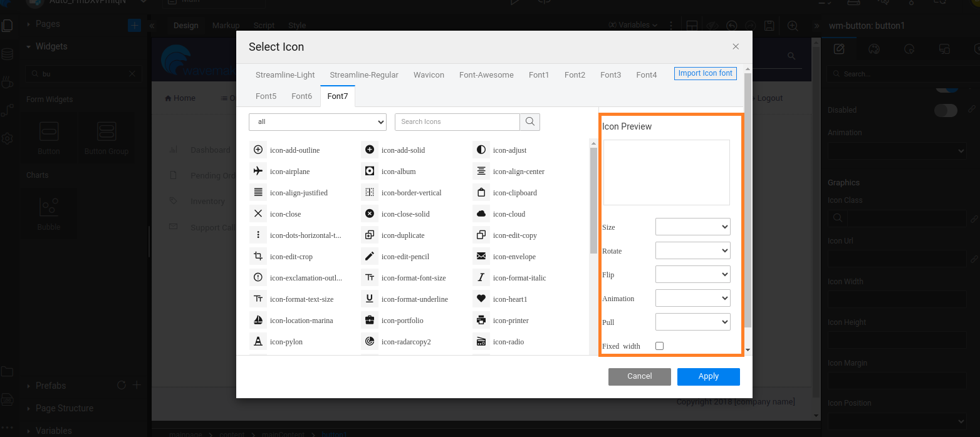980x437 pixels.
Task: Enable the Fixed width checkbox
Action: [659, 346]
